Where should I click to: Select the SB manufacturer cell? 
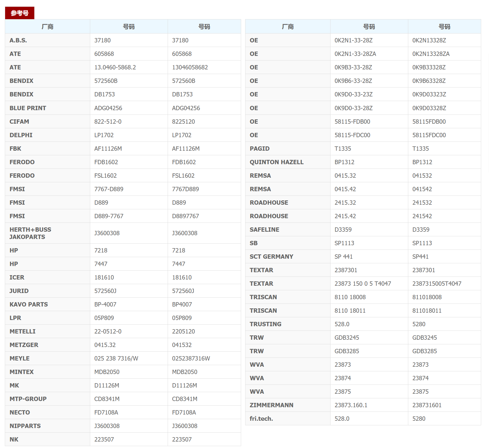click(x=288, y=243)
